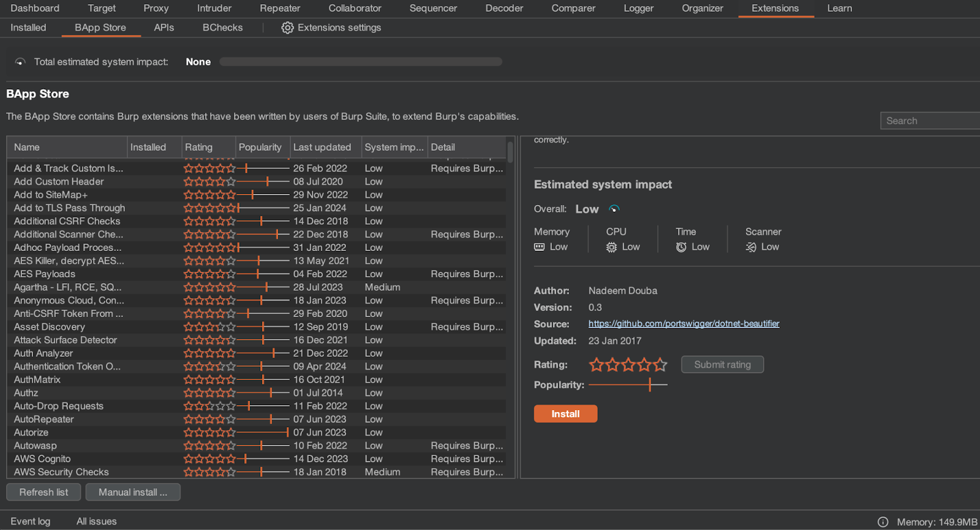980x530 pixels.
Task: Sort by System impact column header
Action: click(394, 147)
